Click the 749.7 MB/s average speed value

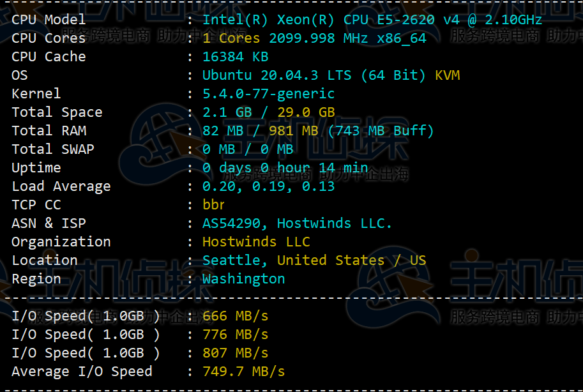tap(243, 372)
